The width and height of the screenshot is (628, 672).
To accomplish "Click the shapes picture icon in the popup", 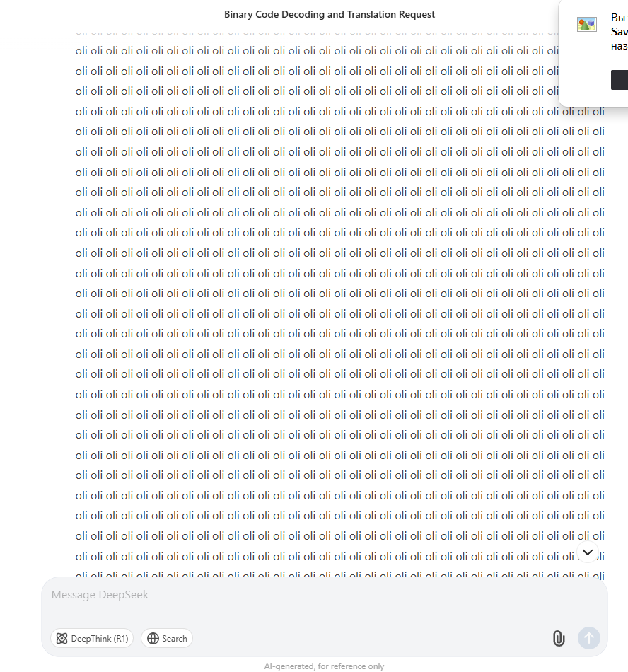I will tap(586, 25).
